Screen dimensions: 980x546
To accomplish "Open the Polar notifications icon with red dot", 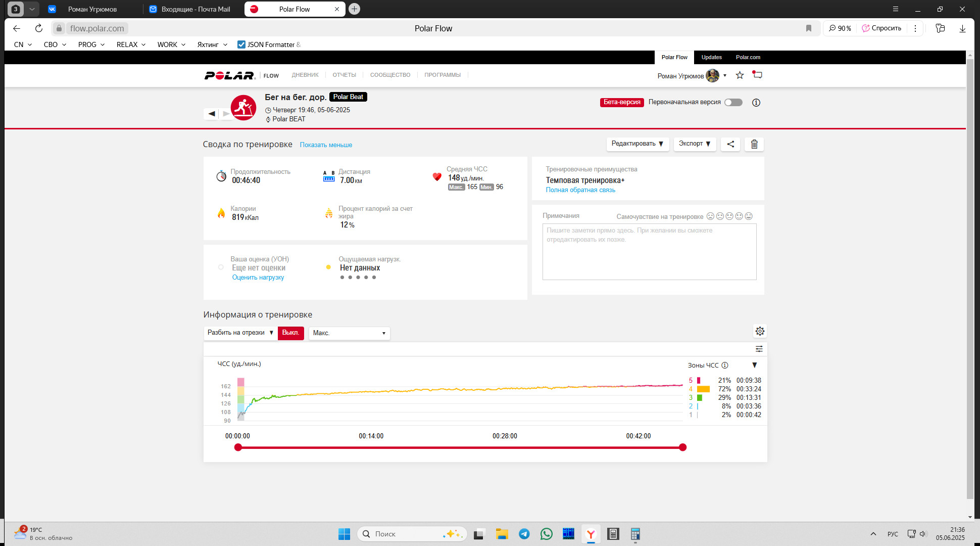I will 757,75.
